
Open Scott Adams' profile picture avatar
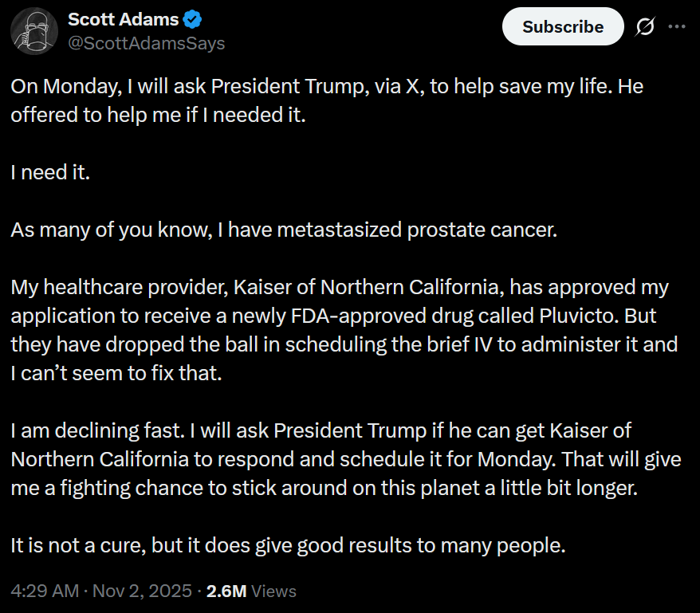pyautogui.click(x=33, y=33)
